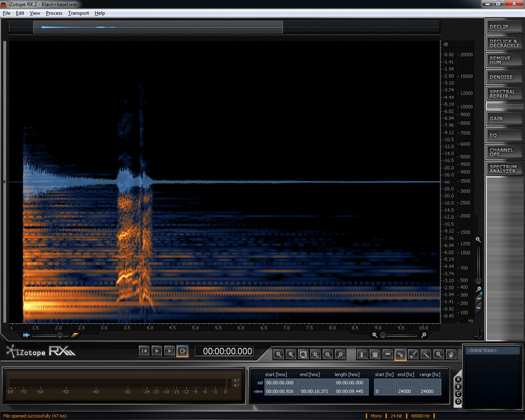Select the magic wand tool
525x420 pixels.
pyautogui.click(x=426, y=354)
